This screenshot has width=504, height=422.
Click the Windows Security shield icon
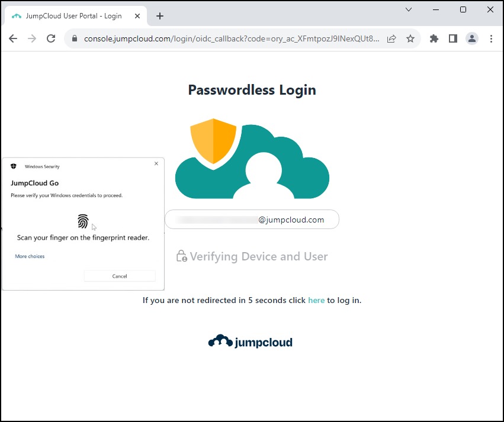pos(14,166)
